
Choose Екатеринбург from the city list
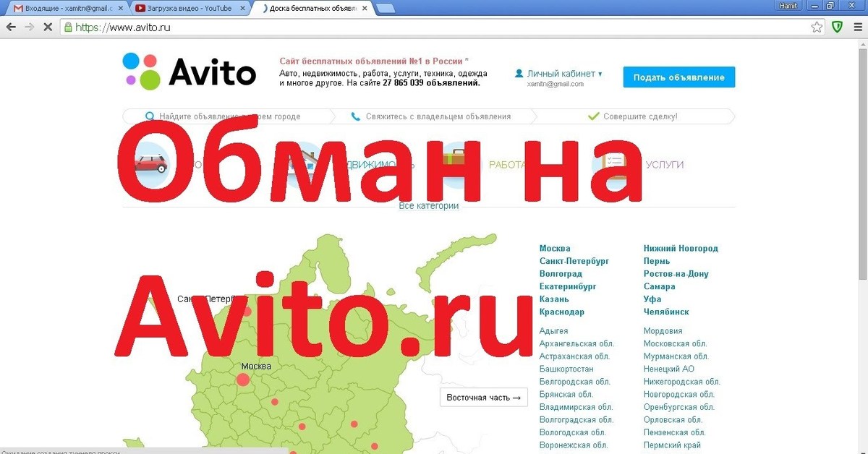point(568,286)
